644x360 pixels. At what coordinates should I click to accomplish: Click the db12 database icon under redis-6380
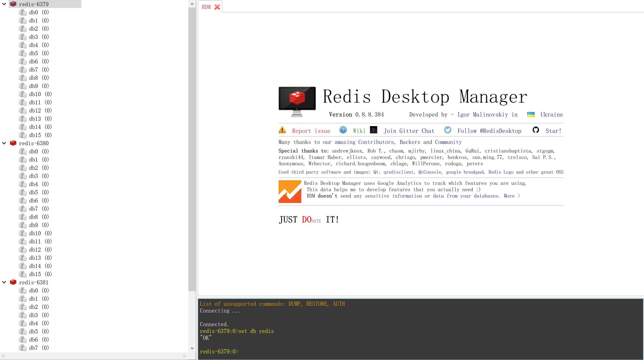23,250
